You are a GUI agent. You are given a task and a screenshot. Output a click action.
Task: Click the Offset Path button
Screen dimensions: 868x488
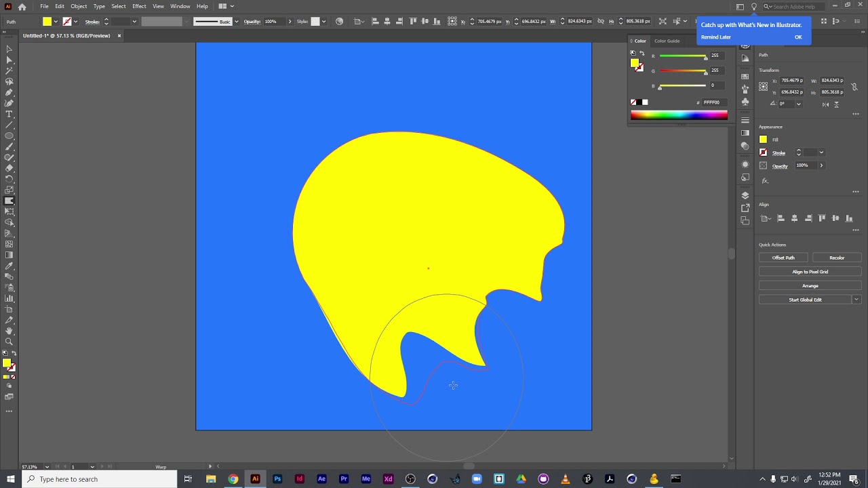tap(783, 258)
